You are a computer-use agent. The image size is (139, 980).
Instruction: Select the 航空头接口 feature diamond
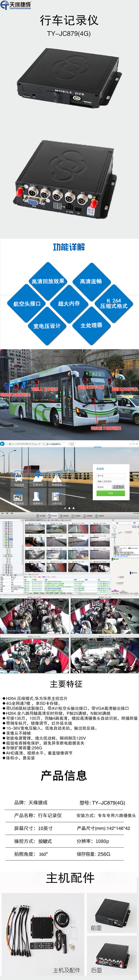pyautogui.click(x=27, y=304)
